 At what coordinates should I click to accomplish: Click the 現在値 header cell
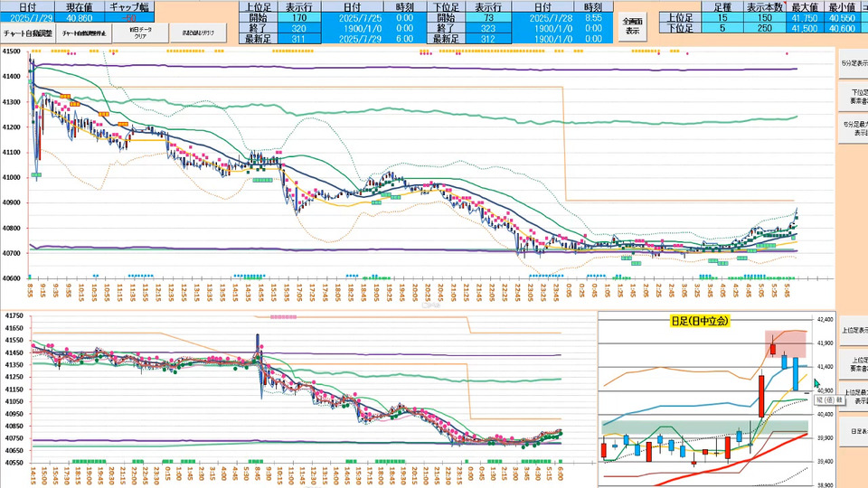[x=80, y=7]
